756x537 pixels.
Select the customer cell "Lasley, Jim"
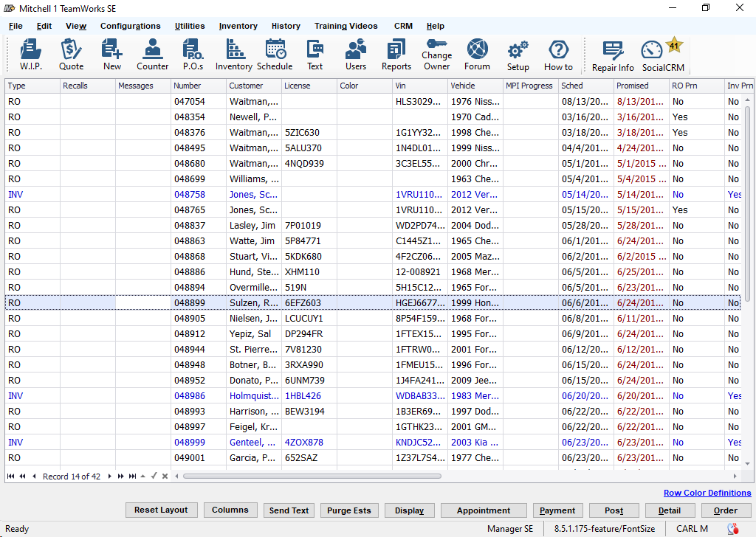click(254, 226)
